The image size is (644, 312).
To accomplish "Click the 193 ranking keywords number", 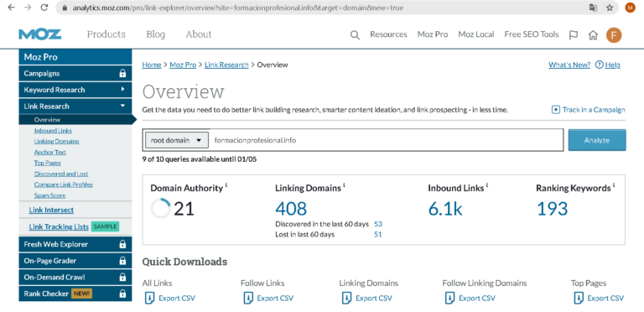I will coord(553,209).
